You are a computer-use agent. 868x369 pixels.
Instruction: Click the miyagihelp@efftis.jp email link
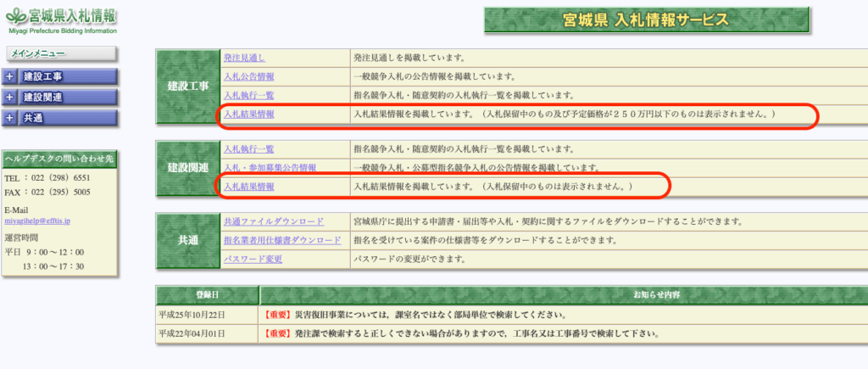39,221
